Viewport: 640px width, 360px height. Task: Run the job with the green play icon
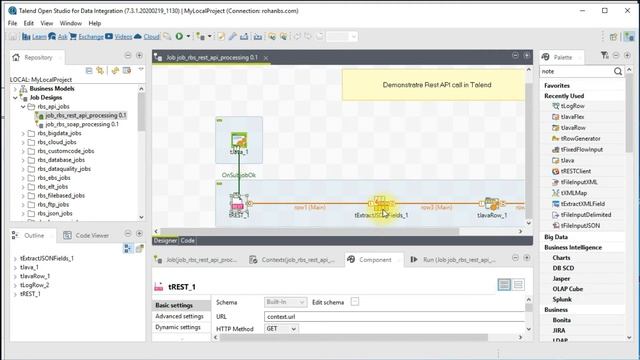[179, 36]
